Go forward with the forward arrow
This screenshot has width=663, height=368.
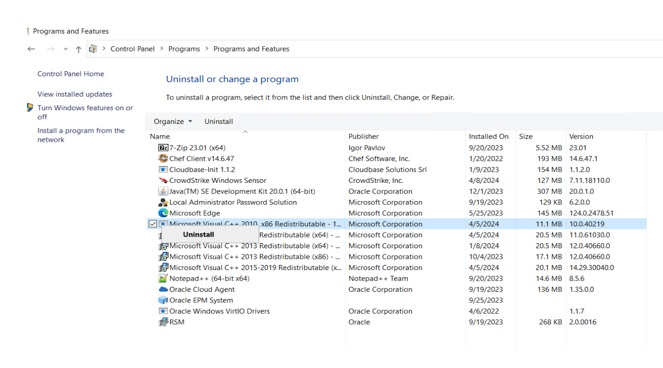tap(50, 49)
